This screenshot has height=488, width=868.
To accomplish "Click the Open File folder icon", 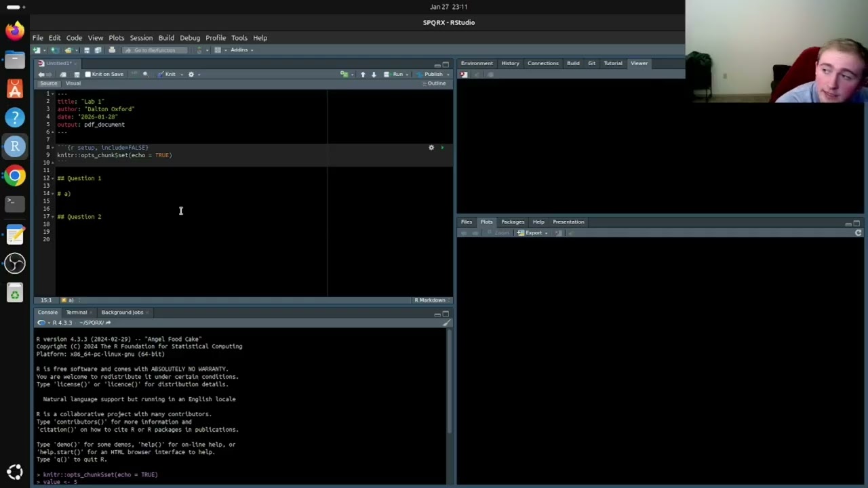I will coord(68,50).
